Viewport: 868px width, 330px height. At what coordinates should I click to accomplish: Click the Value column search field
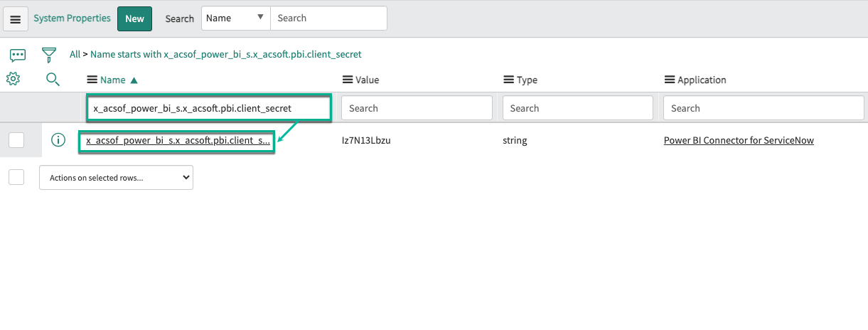point(417,108)
